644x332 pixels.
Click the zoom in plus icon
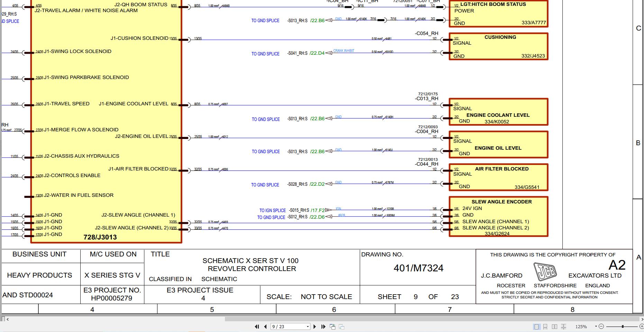(x=642, y=326)
